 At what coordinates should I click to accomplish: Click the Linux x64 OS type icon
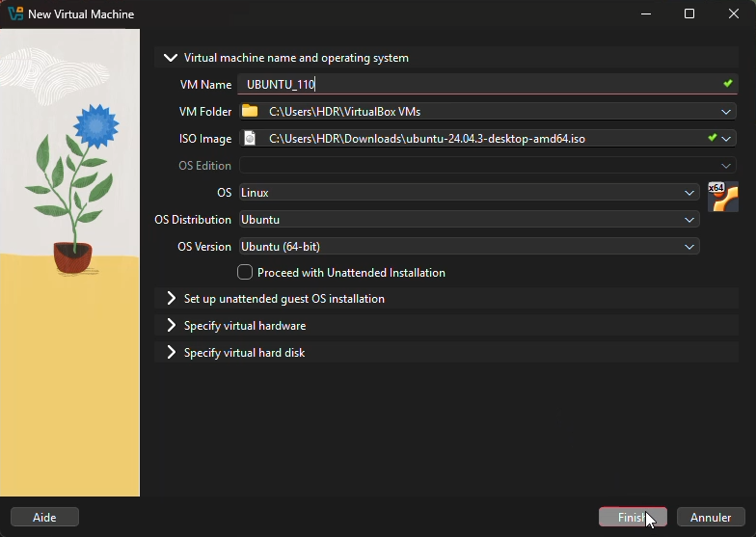pos(722,197)
